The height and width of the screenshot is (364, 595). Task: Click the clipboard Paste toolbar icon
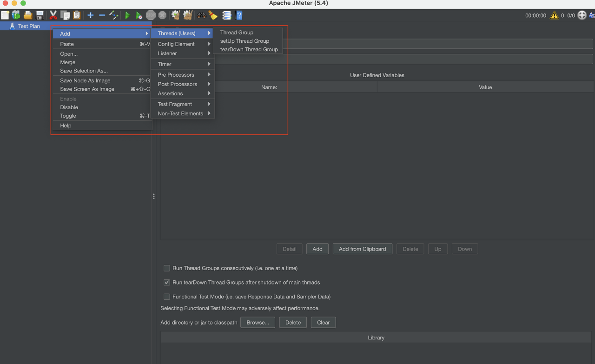77,15
